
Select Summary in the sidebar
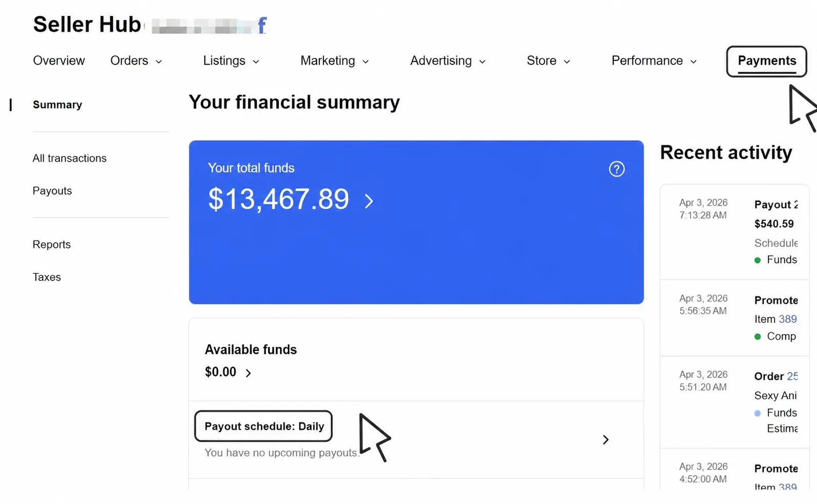[57, 105]
